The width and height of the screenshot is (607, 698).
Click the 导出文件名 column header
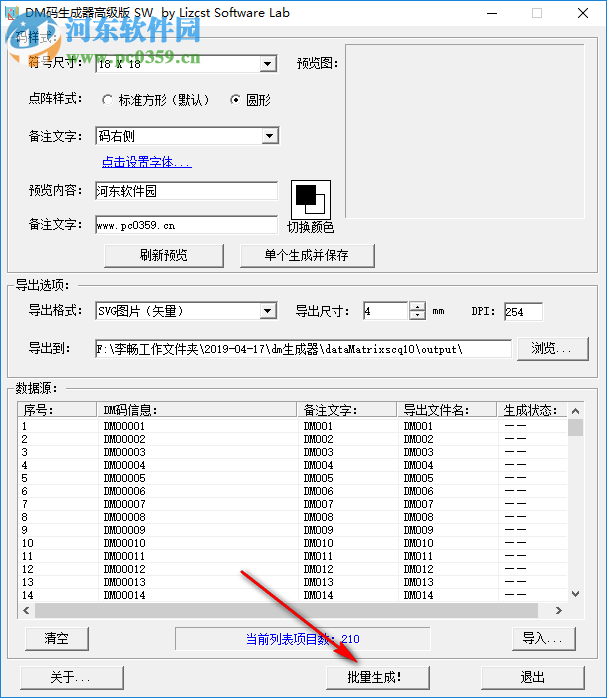coord(446,410)
